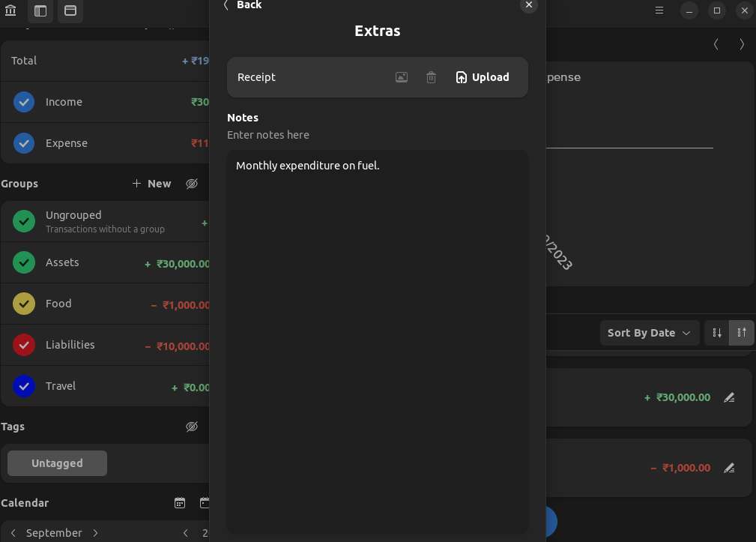The height and width of the screenshot is (542, 756).
Task: Create a new group with + New
Action: click(151, 183)
